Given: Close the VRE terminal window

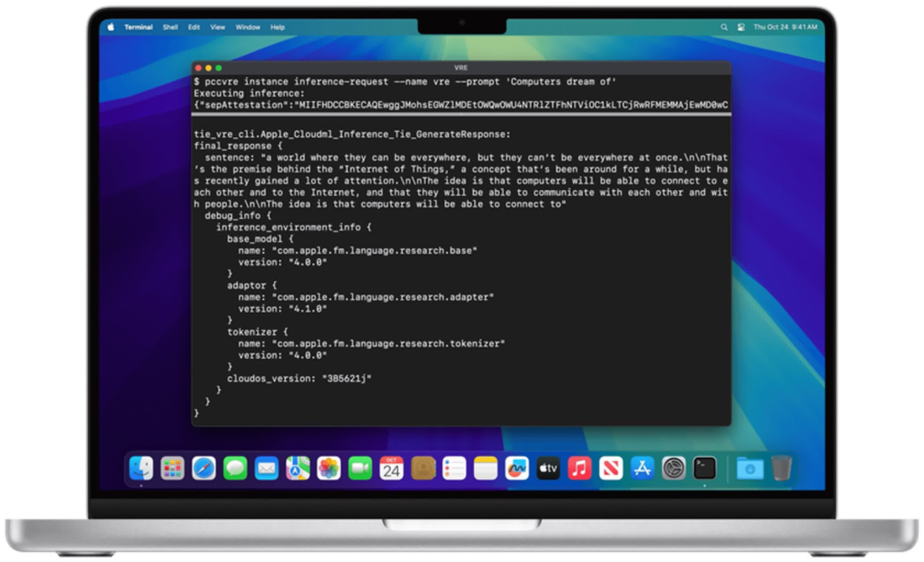Looking at the screenshot, I should point(199,68).
